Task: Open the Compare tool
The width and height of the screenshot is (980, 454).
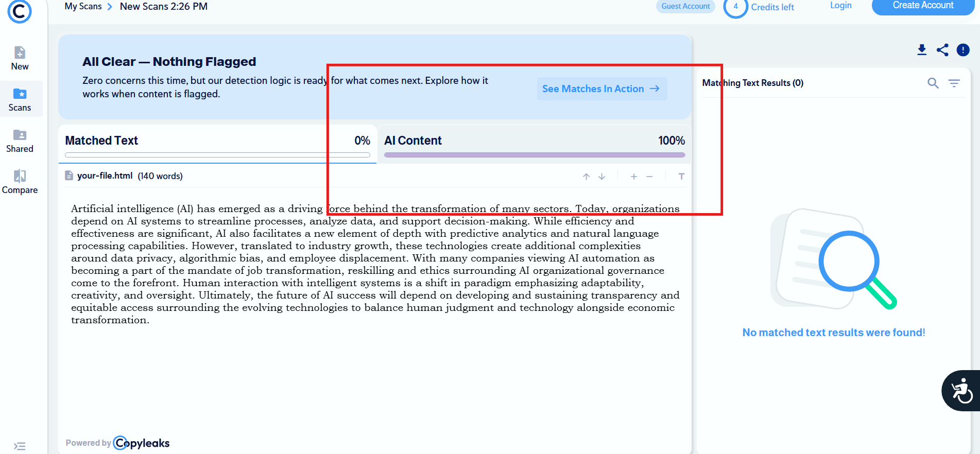Action: (x=20, y=182)
